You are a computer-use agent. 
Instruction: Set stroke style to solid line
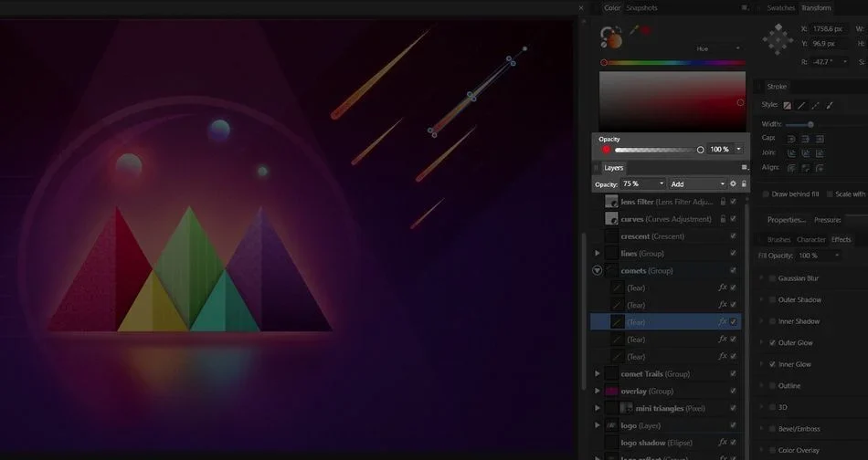point(801,105)
